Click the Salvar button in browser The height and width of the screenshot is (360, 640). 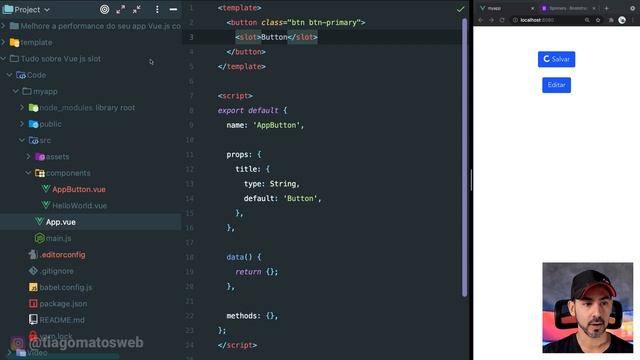point(556,59)
